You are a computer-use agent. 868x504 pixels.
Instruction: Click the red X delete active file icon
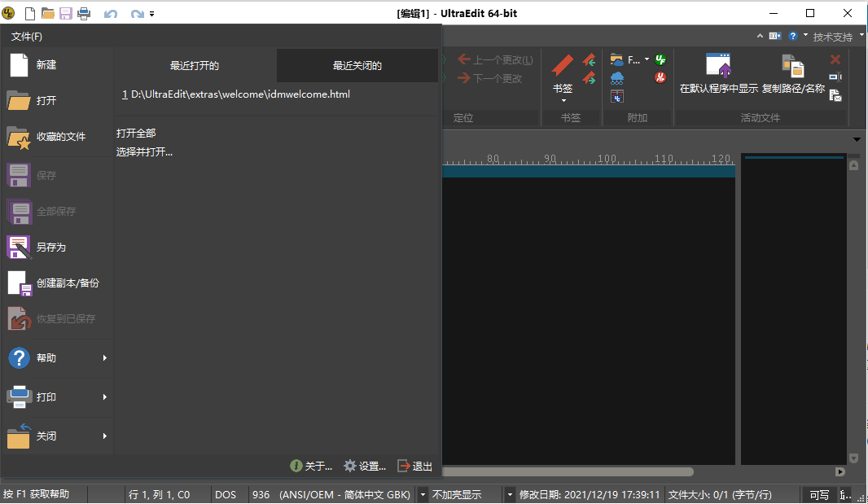tap(835, 59)
